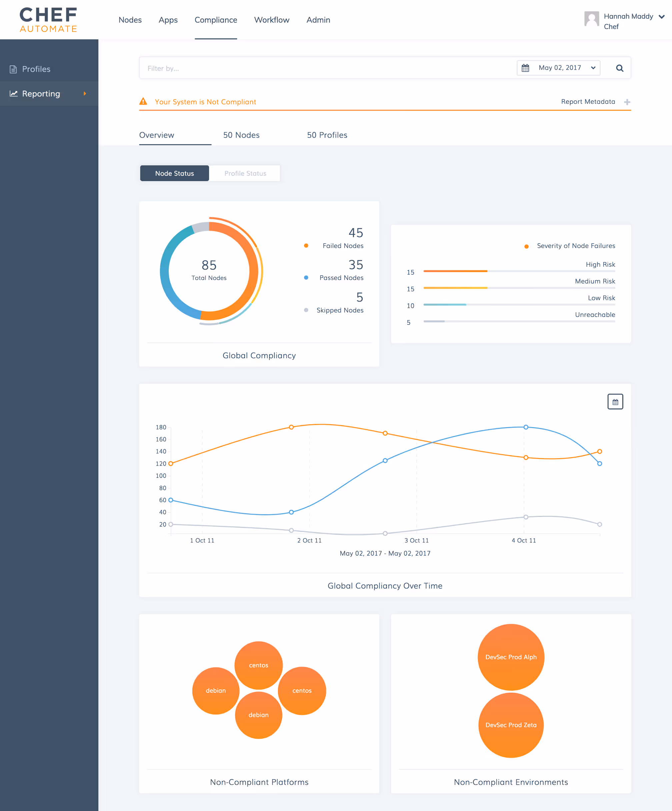Viewport: 672px width, 811px height.
Task: Click the Severity of Node Failures legend dot
Action: [x=526, y=246]
